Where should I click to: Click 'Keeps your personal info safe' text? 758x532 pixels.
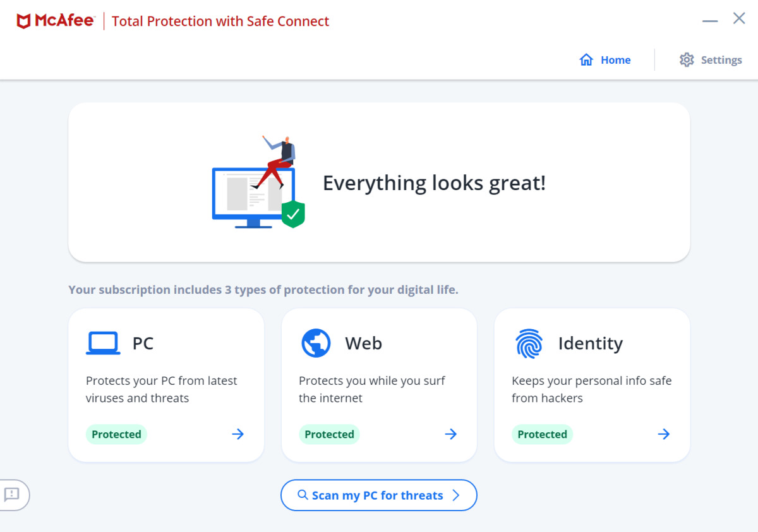tap(591, 389)
